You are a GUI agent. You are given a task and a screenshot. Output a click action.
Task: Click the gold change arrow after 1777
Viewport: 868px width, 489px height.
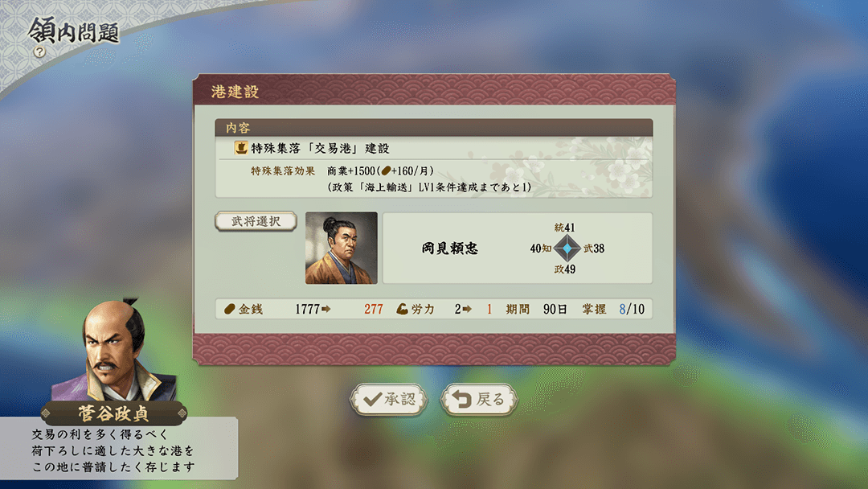(326, 309)
